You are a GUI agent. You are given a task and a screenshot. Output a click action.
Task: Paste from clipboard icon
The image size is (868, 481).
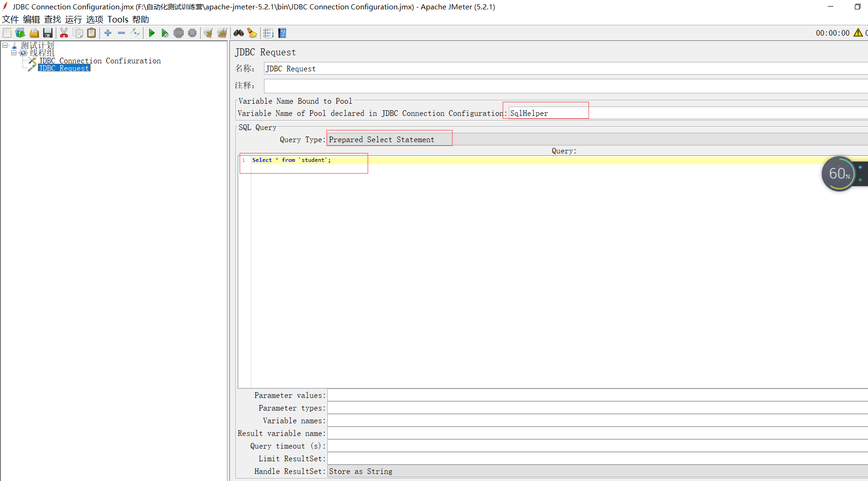(91, 33)
